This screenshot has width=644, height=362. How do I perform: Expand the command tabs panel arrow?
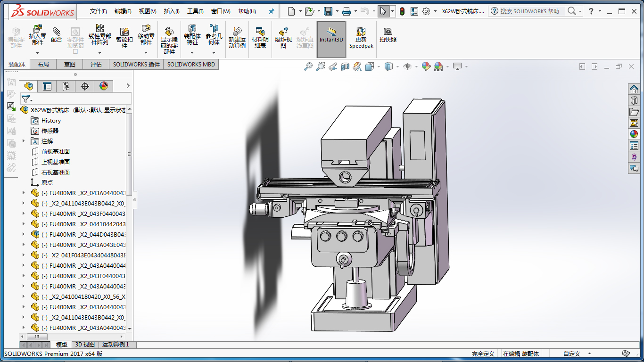[x=128, y=86]
